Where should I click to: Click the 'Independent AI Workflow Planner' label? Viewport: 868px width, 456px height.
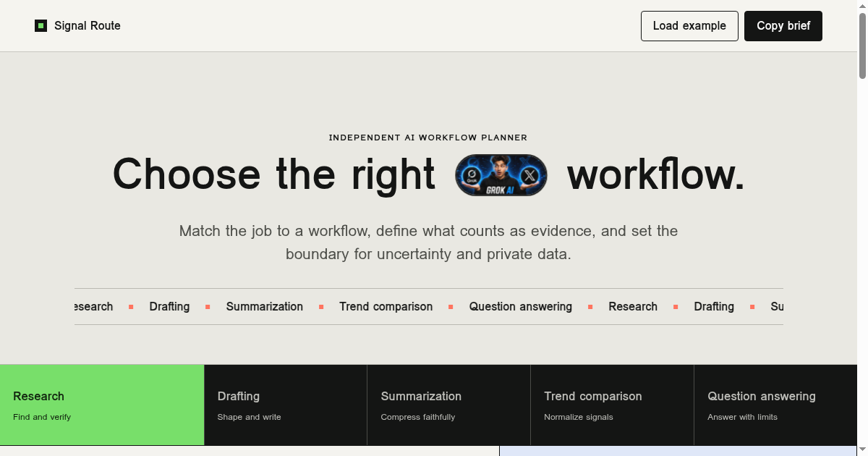click(428, 138)
